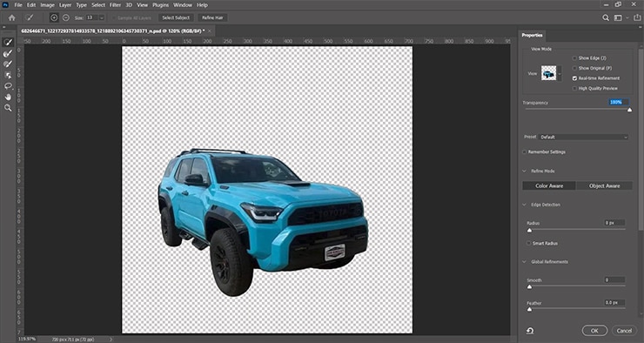Click the Select Subject button
This screenshot has width=644, height=343.
click(x=176, y=17)
